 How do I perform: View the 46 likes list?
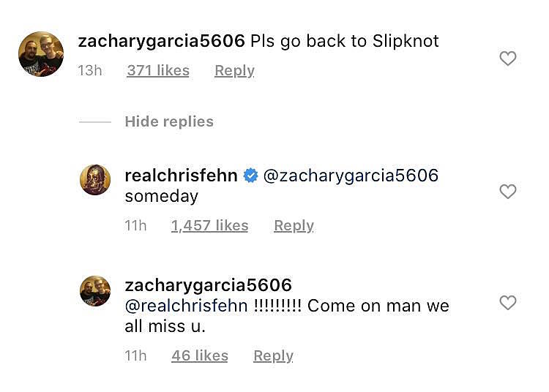pyautogui.click(x=199, y=356)
